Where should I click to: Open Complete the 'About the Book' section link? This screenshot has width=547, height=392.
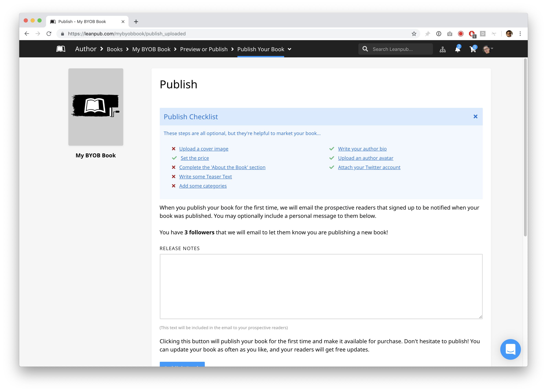222,167
